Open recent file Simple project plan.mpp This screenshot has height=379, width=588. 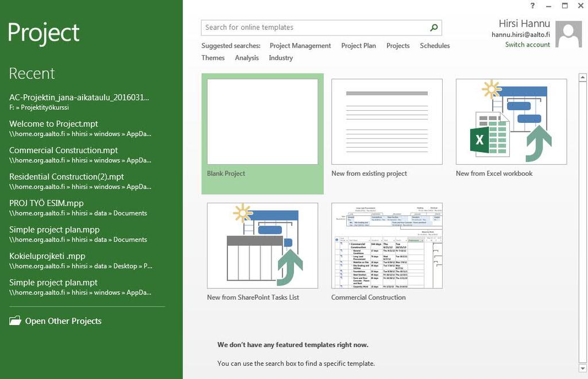point(78,234)
